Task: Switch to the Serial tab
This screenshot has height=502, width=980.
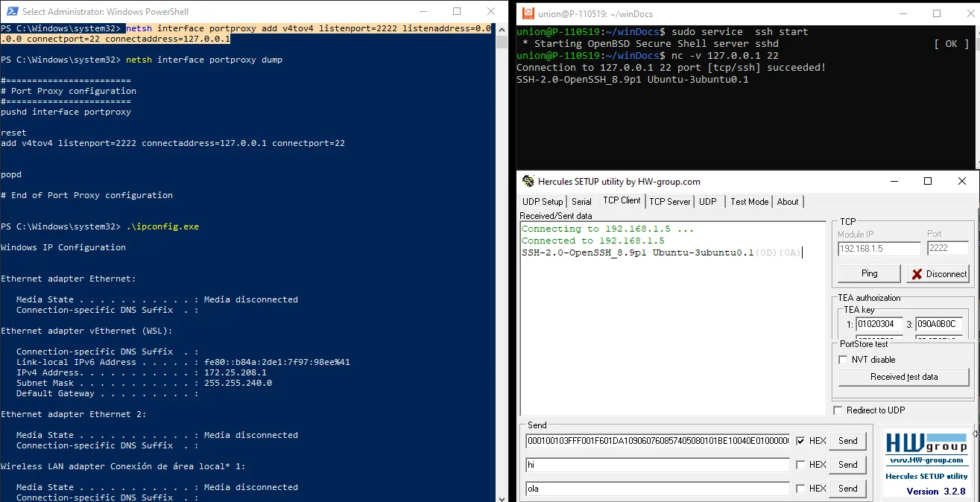Action: [x=581, y=201]
